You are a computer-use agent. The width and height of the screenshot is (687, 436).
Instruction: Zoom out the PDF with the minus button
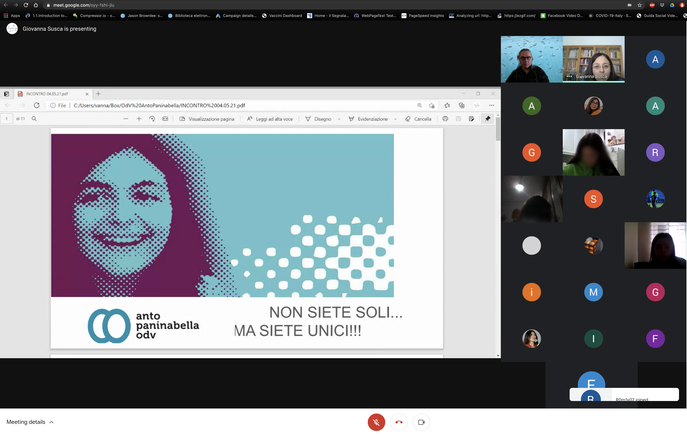tap(126, 119)
